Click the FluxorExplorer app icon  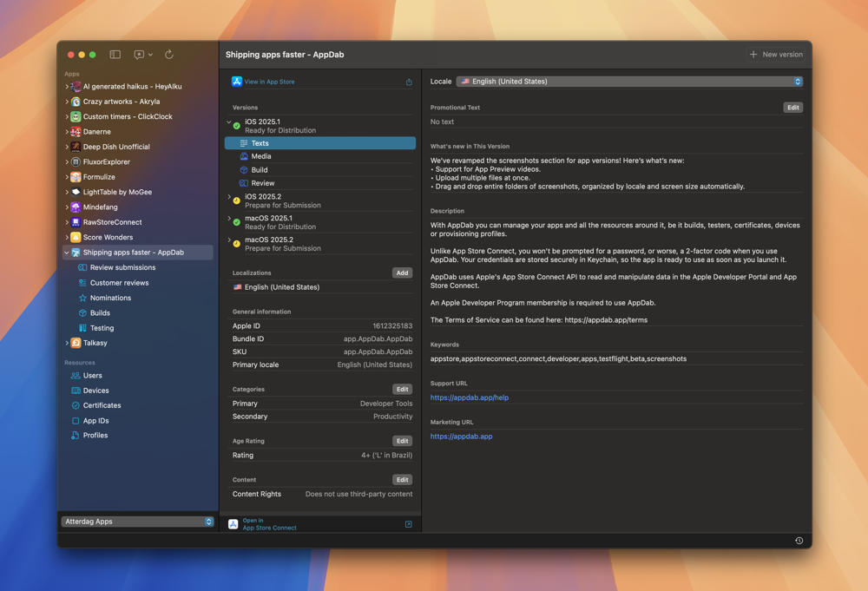[x=76, y=161]
